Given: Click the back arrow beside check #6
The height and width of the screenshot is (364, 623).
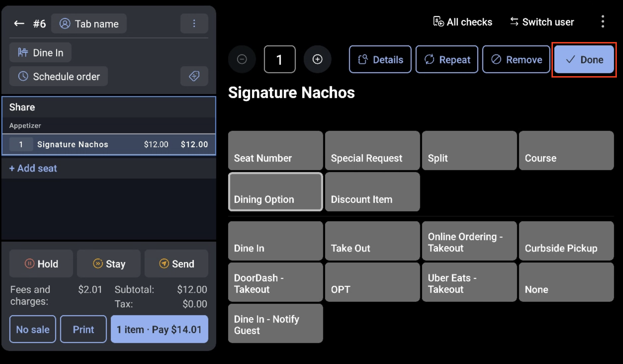Looking at the screenshot, I should (19, 23).
